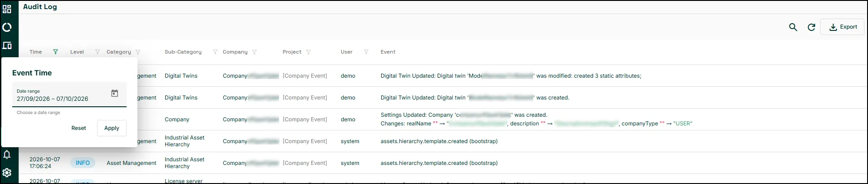Click the 'Event Time' popup heading
Screen dimensions: 868x184
point(32,73)
